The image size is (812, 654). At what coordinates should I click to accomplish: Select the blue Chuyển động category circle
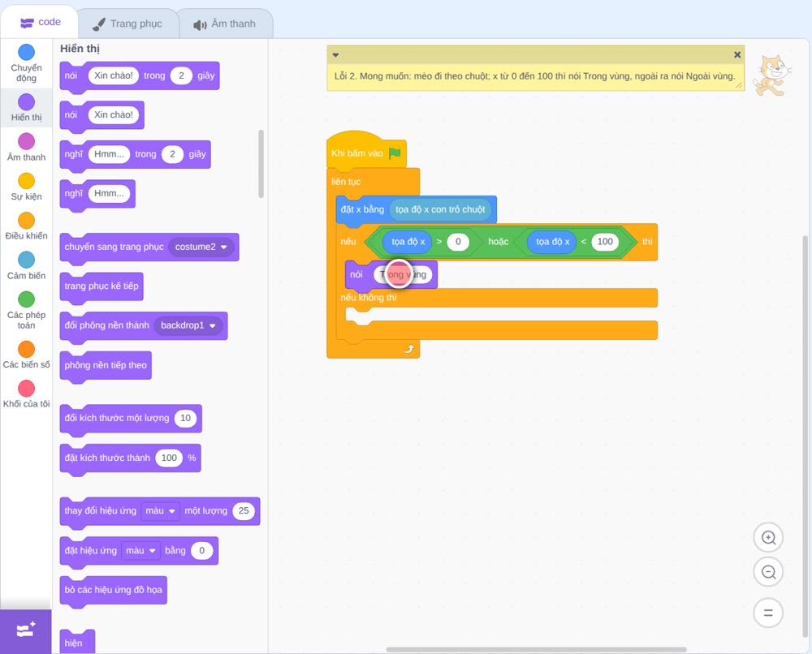pyautogui.click(x=27, y=52)
